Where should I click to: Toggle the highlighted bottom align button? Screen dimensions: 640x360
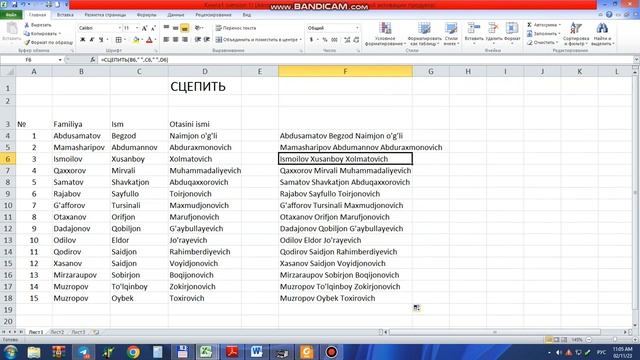coord(184,28)
